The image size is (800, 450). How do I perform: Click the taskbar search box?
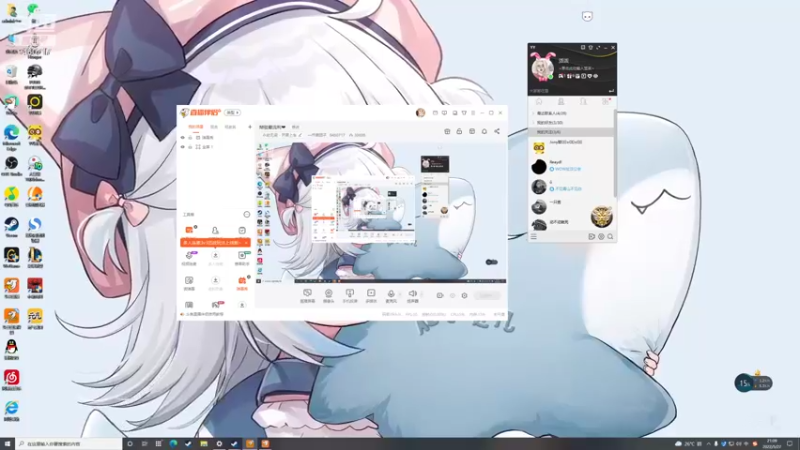(69, 444)
